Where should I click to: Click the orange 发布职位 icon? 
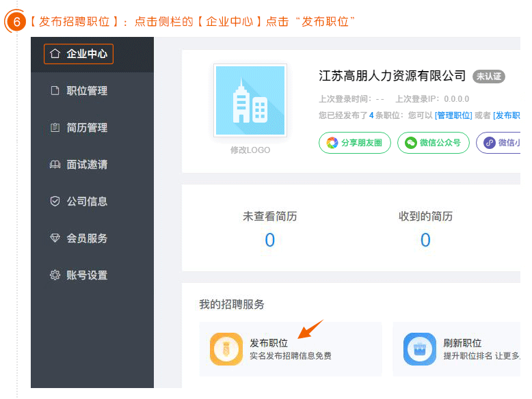(226, 349)
